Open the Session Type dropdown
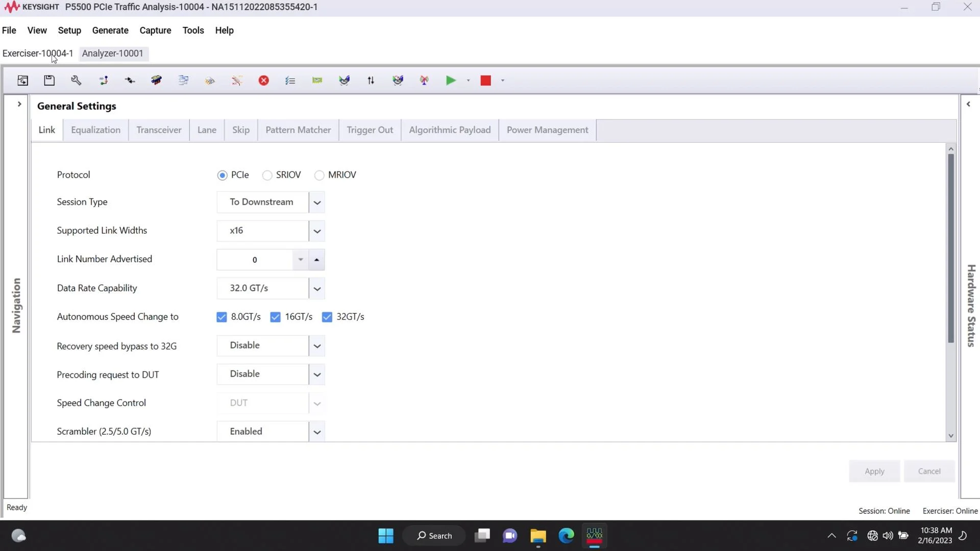This screenshot has width=980, height=551. tap(317, 203)
